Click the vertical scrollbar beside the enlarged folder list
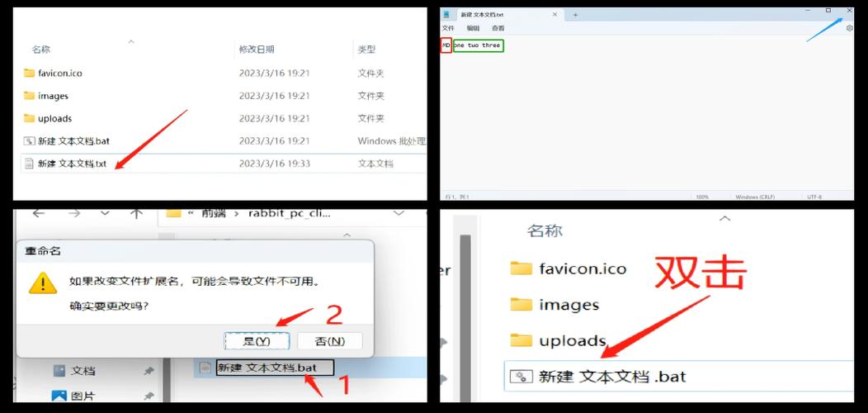 (465, 317)
